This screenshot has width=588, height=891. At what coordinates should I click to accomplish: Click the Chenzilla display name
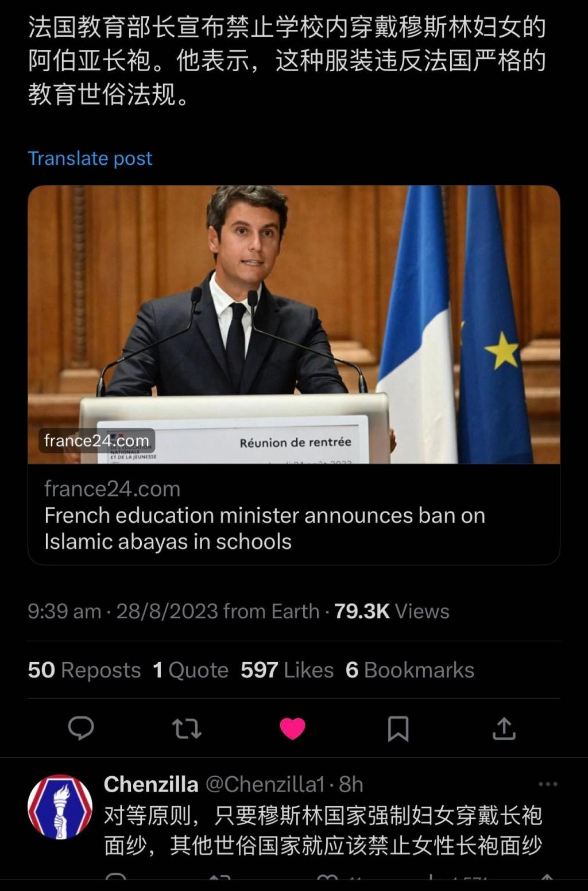coord(151,784)
